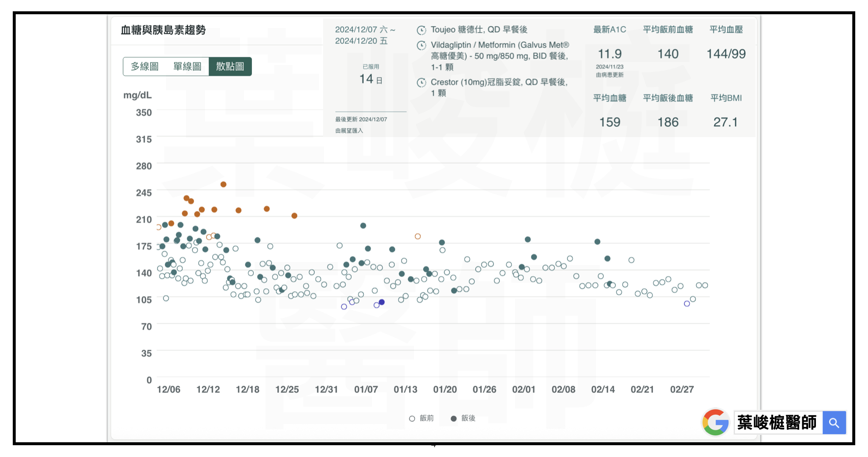Switch to the 多線圖 chart view
This screenshot has height=457, width=868.
pyautogui.click(x=144, y=66)
